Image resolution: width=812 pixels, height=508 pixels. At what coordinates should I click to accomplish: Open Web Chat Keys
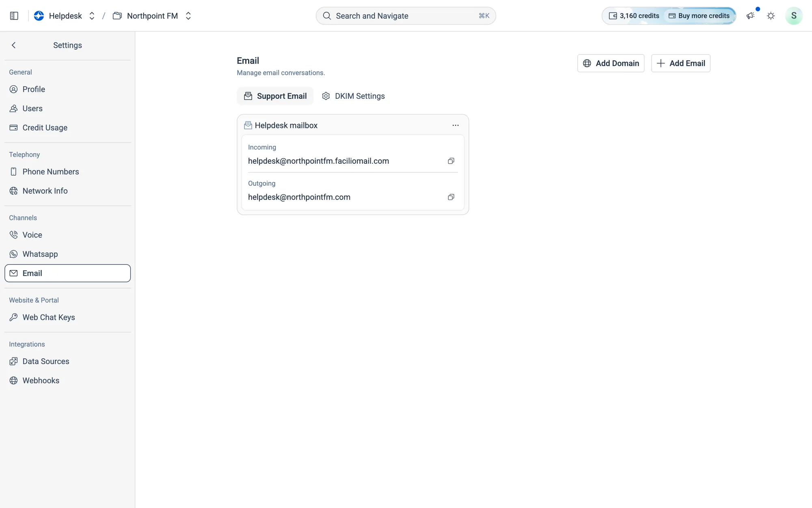pos(67,317)
